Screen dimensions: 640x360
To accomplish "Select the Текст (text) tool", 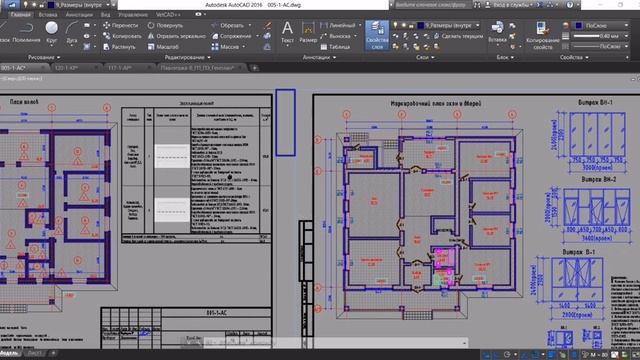I will click(x=287, y=32).
